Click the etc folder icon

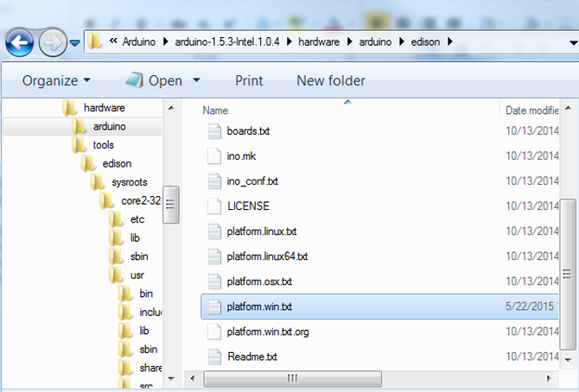click(x=116, y=219)
